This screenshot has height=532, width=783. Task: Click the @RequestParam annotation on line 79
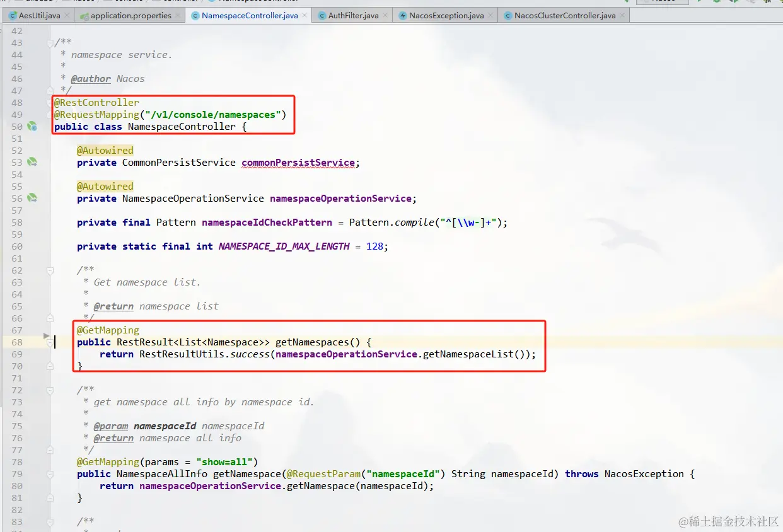[x=323, y=474]
